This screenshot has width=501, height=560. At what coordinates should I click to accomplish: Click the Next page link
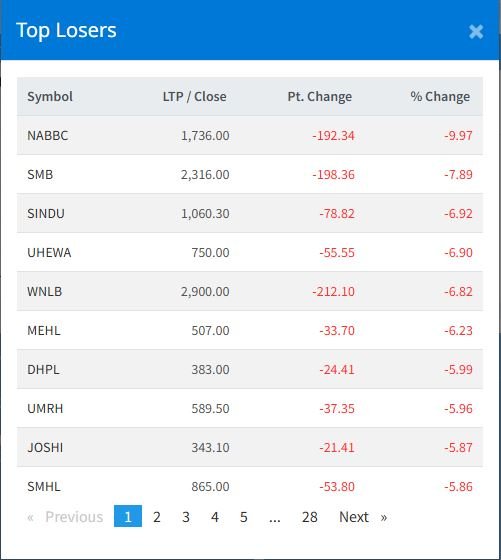click(363, 516)
